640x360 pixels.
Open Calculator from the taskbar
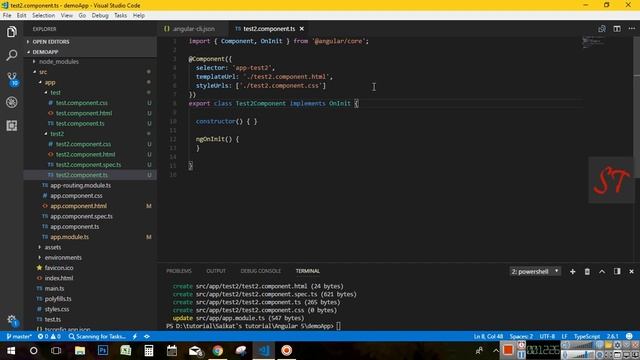[x=149, y=351]
